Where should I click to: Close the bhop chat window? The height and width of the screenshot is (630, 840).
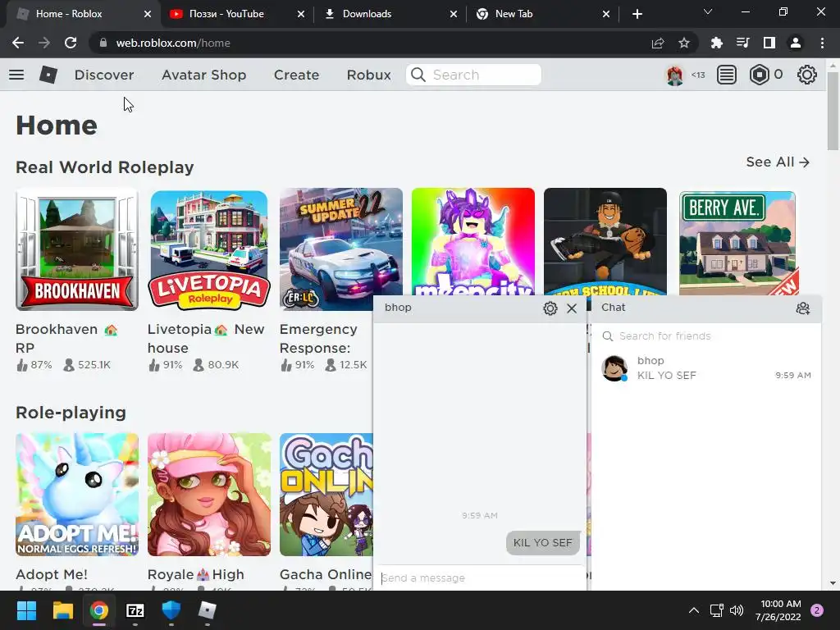(x=572, y=308)
